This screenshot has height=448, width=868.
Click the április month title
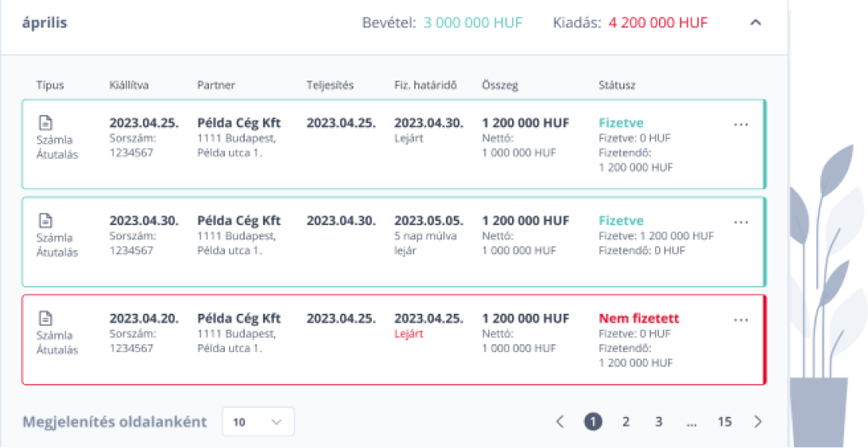point(45,23)
